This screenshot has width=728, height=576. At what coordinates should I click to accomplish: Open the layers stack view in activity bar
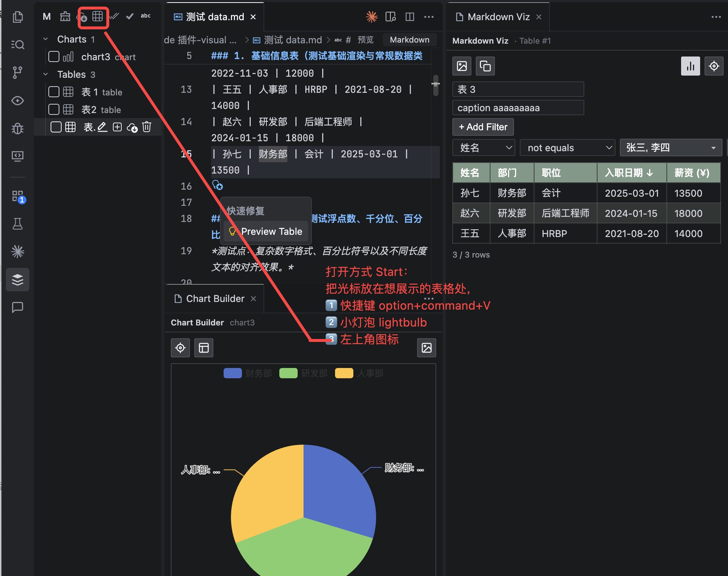coord(18,280)
